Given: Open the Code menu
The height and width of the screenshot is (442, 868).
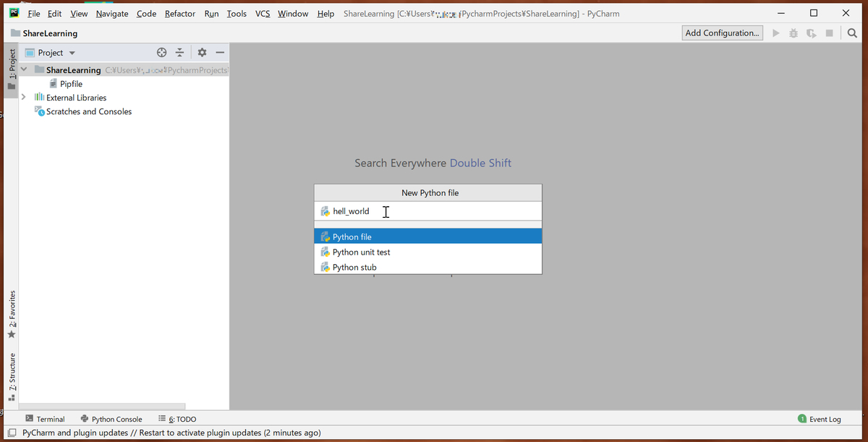Looking at the screenshot, I should coord(146,14).
